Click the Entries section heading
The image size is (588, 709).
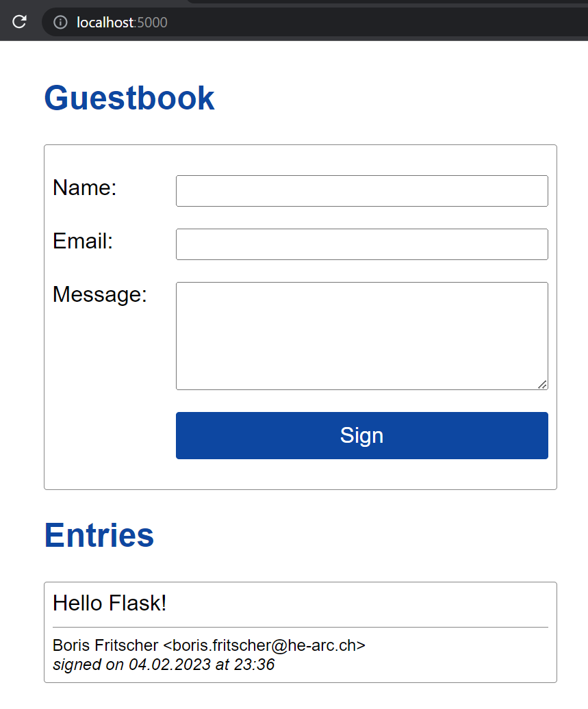(99, 534)
